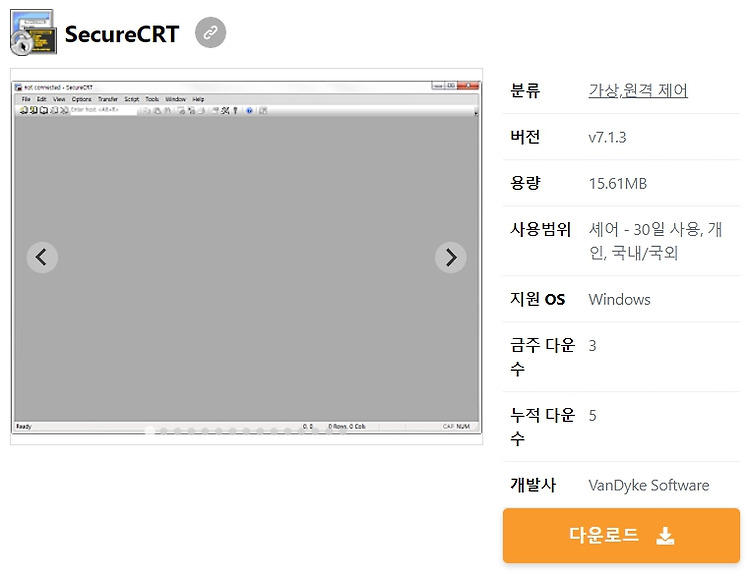Click the SecureCRT padlock app logo

tap(33, 33)
